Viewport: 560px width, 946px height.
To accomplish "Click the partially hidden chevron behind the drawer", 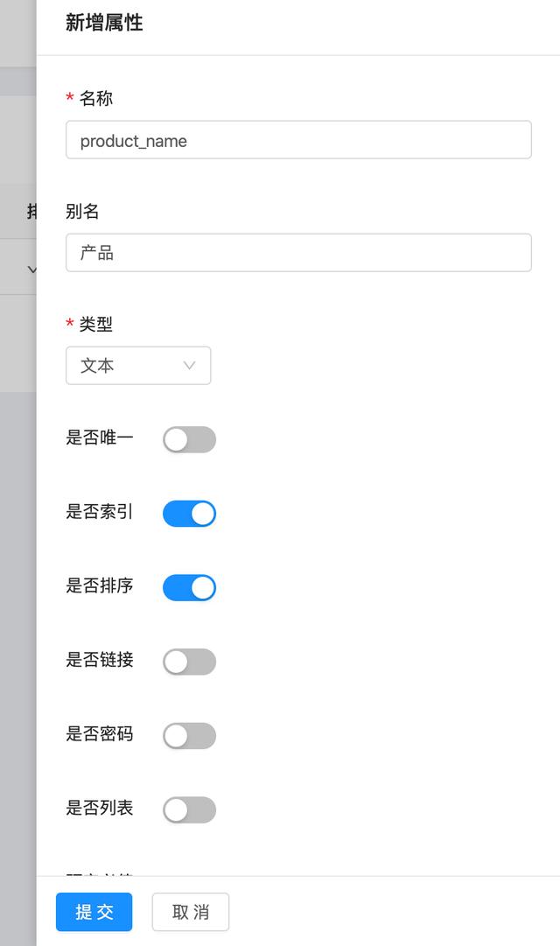I will [x=31, y=269].
